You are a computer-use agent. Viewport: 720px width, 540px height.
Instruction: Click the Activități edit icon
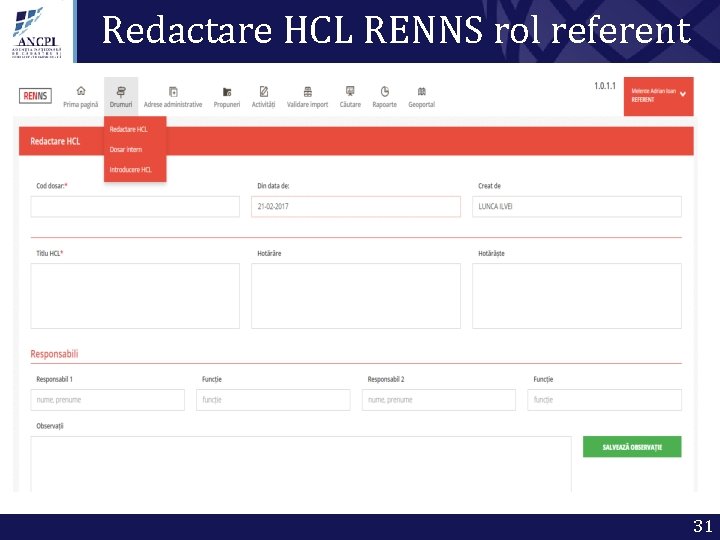264,91
